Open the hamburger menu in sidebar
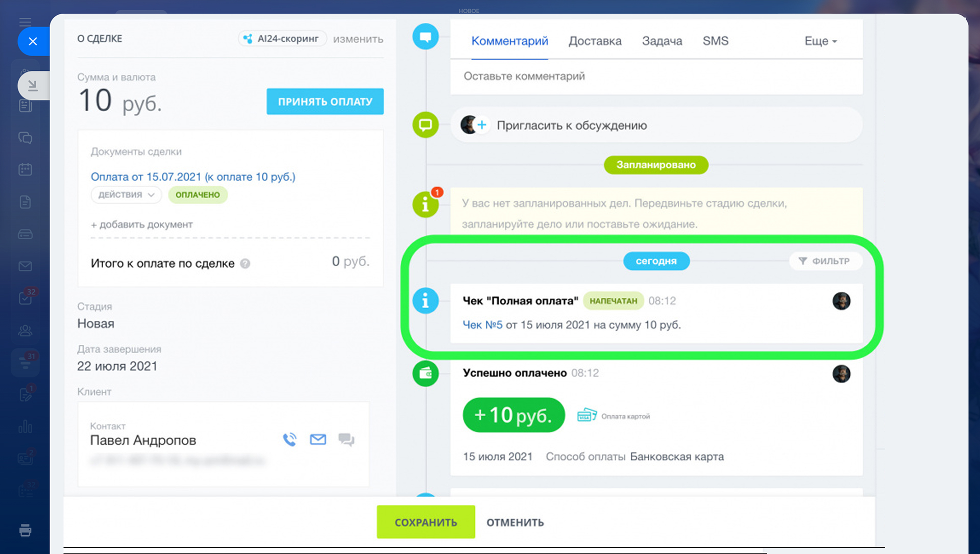Screen dimensions: 980x554 click(25, 21)
